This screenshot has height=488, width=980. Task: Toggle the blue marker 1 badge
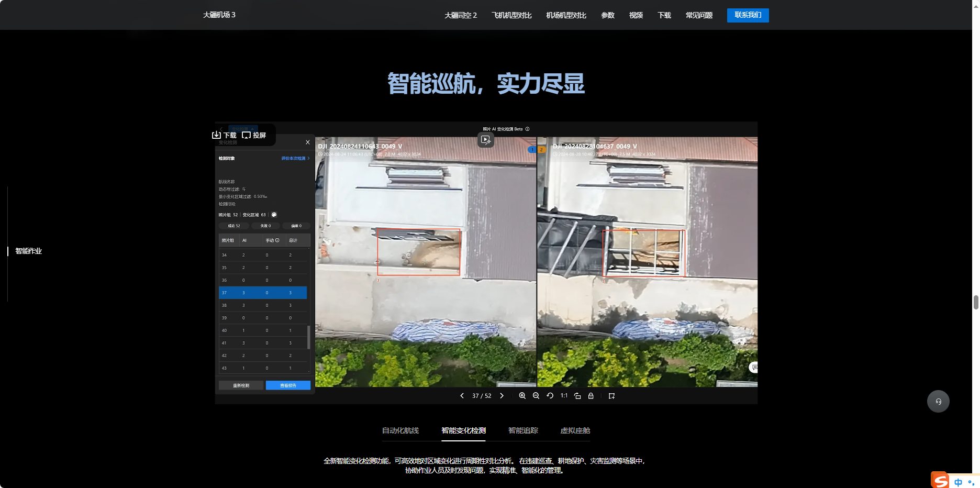[532, 150]
